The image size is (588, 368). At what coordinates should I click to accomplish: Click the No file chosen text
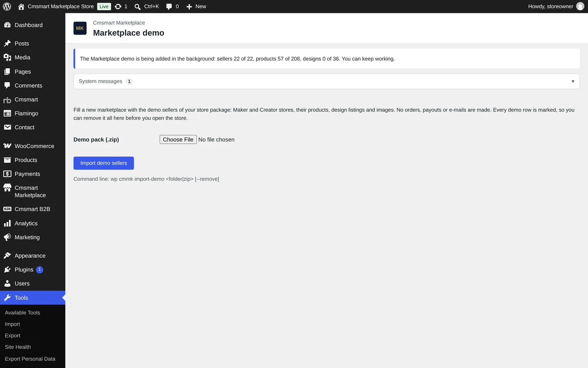tap(216, 139)
